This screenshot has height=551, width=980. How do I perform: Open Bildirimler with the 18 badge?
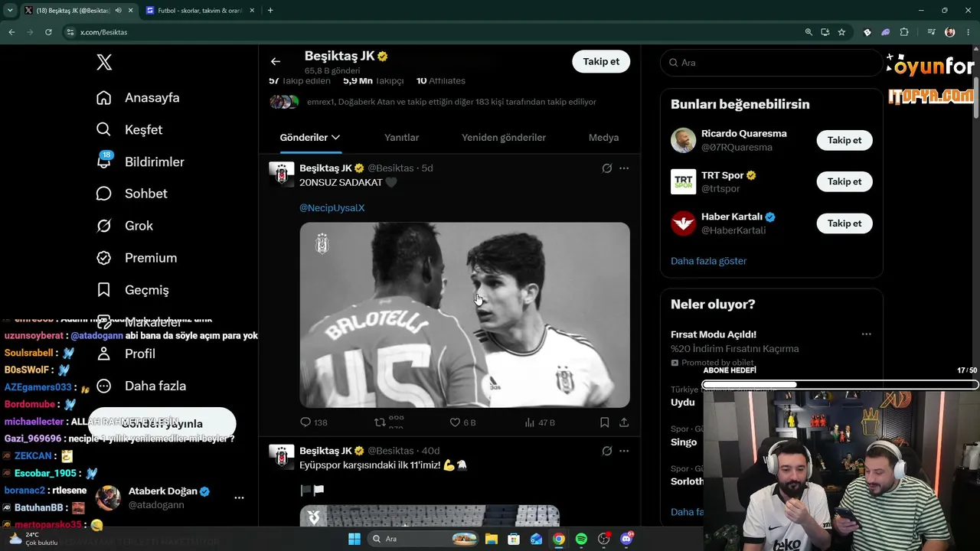click(140, 162)
